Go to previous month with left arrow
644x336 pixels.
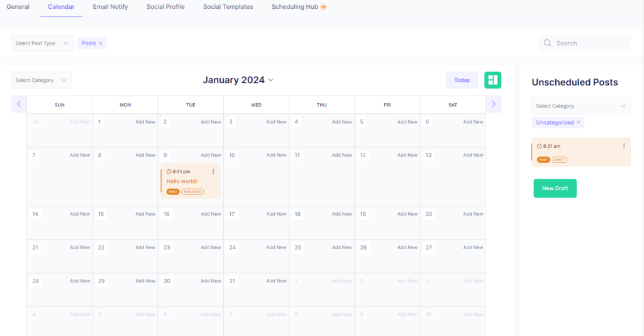point(19,104)
